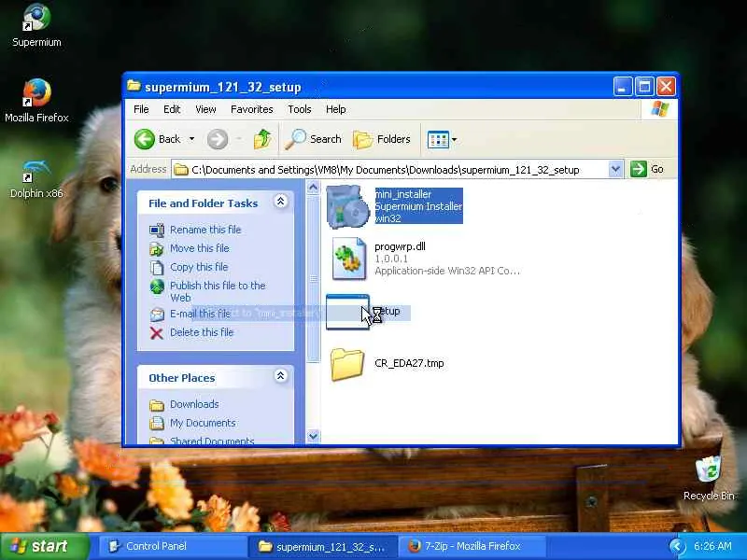
Task: Open the Views dropdown button
Action: click(x=442, y=139)
